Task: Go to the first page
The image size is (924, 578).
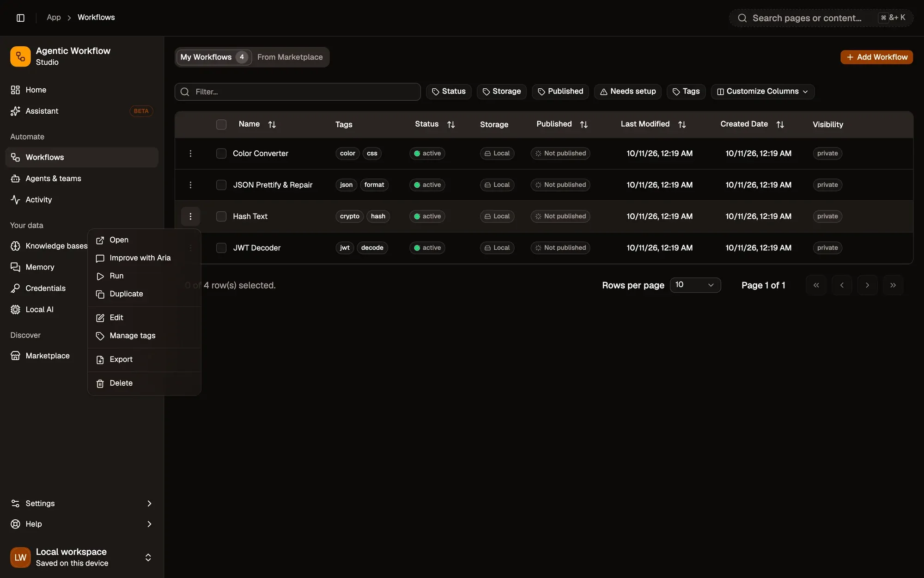Action: click(816, 285)
